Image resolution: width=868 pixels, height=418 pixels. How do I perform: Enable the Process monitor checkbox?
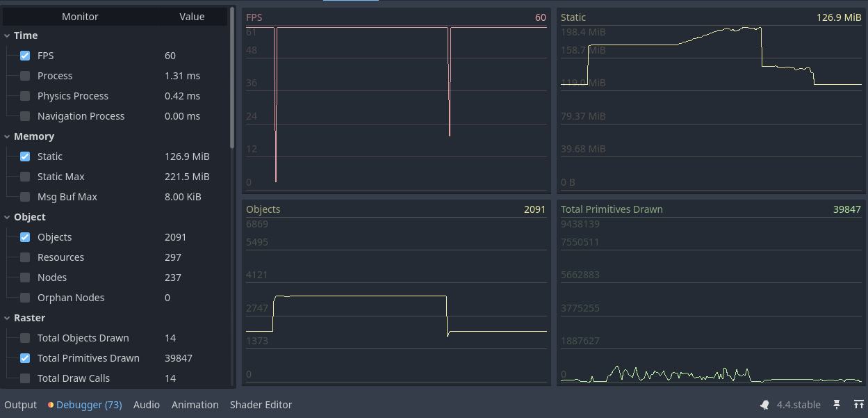(x=25, y=76)
